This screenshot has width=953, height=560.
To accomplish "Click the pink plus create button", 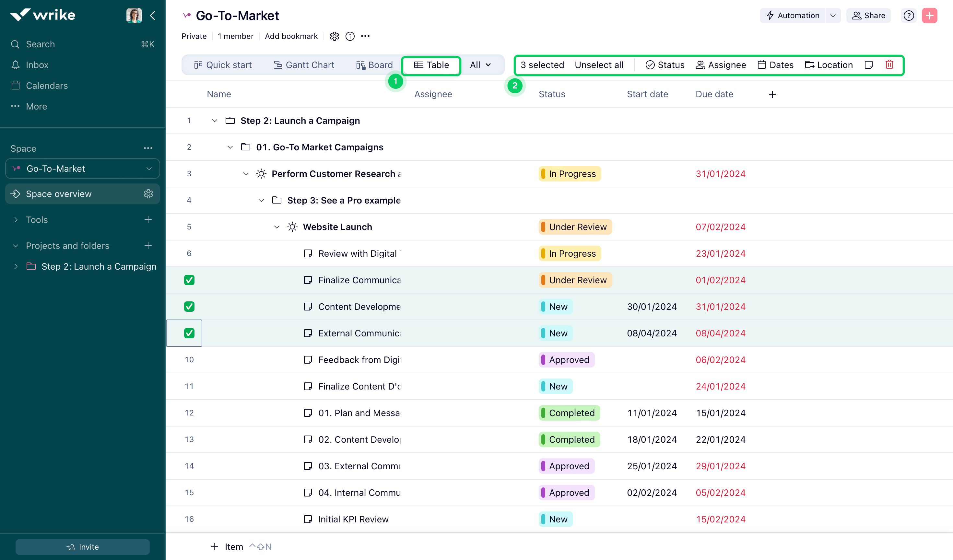I will click(x=929, y=16).
